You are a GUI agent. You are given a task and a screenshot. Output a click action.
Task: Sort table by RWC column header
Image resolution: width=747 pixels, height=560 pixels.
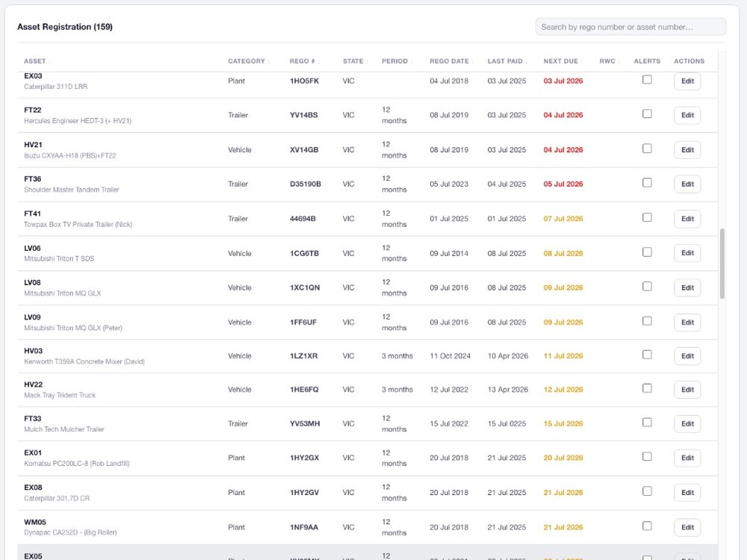point(610,61)
